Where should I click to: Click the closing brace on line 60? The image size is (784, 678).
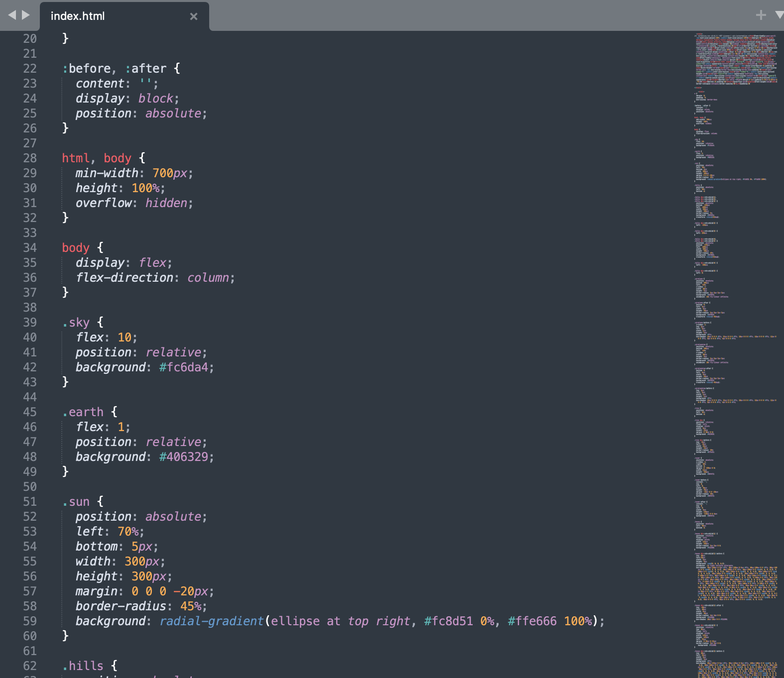tap(65, 636)
